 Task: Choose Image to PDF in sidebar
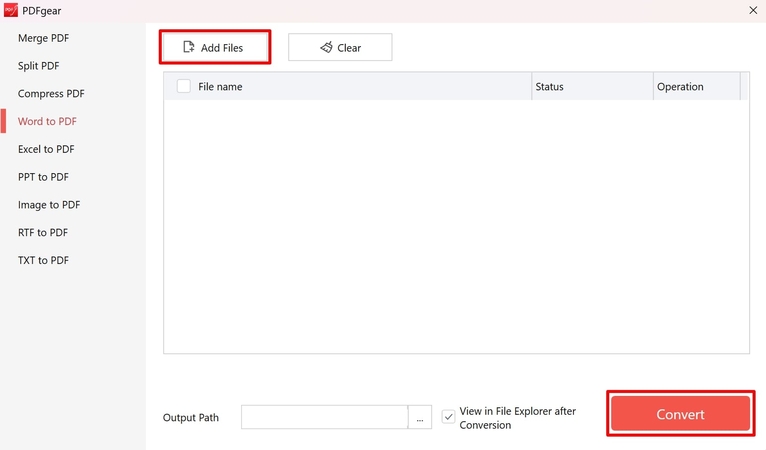click(49, 205)
